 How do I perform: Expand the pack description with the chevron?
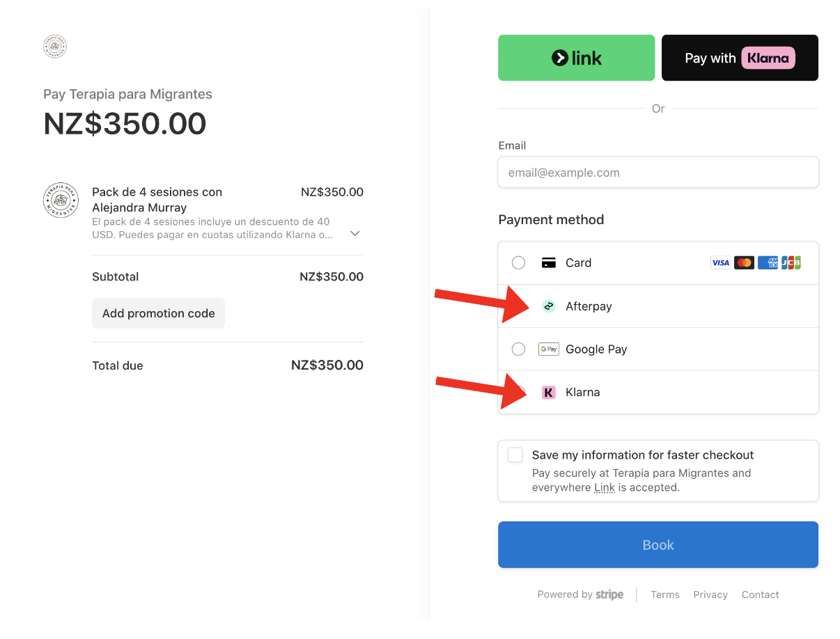tap(355, 234)
